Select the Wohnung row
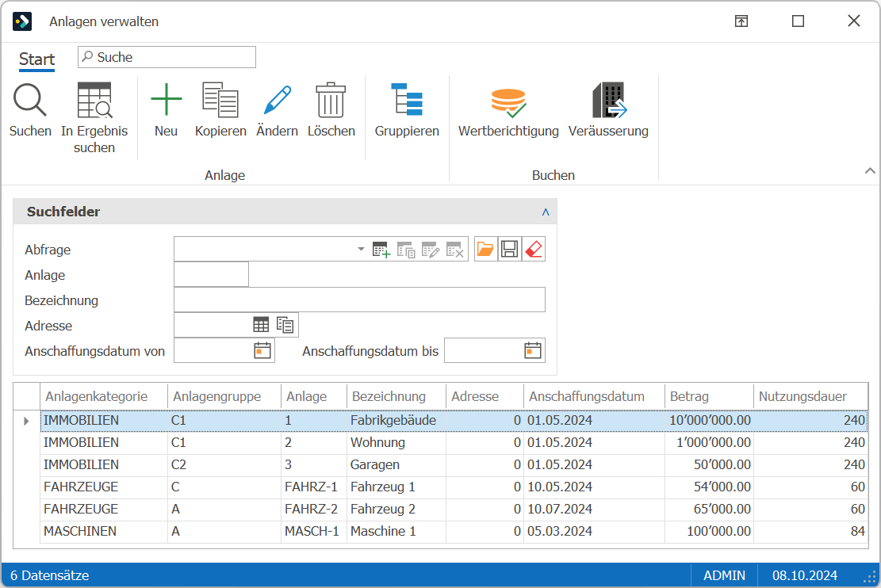This screenshot has width=881, height=588. pos(454,442)
